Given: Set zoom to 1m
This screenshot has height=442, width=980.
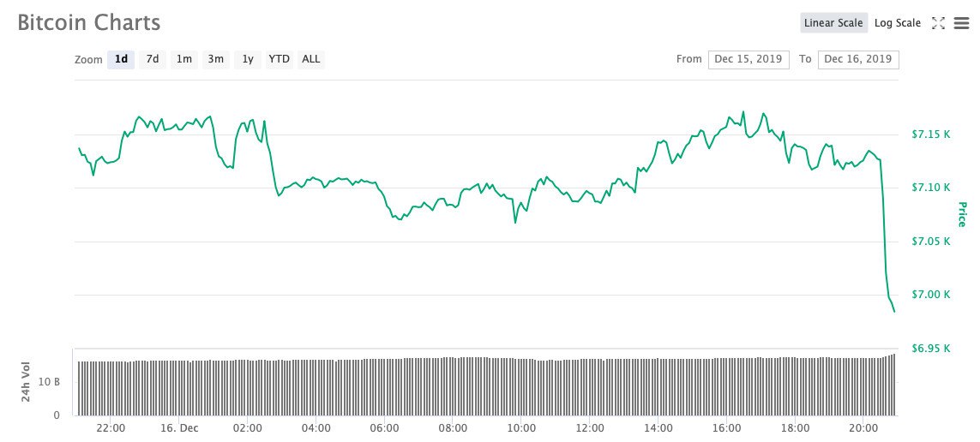Looking at the screenshot, I should point(184,59).
